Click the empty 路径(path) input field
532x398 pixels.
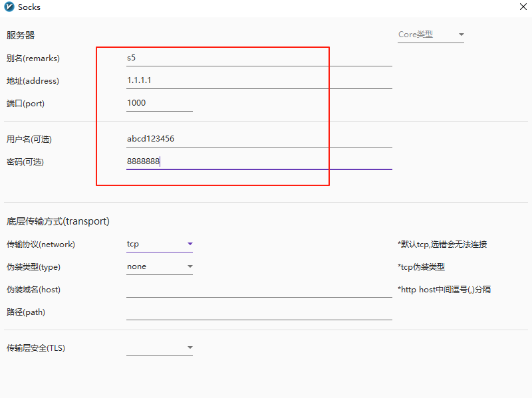coord(259,312)
